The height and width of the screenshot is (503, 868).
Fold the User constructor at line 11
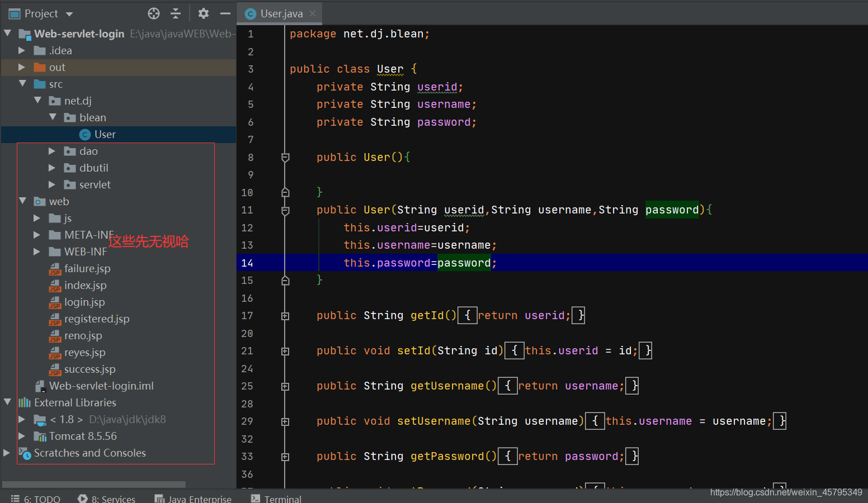point(285,210)
